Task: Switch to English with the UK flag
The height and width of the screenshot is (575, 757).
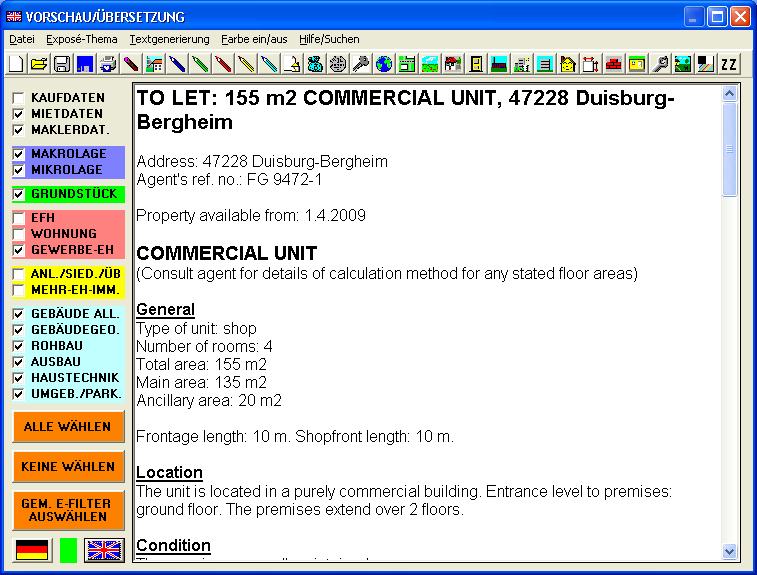Action: click(103, 549)
